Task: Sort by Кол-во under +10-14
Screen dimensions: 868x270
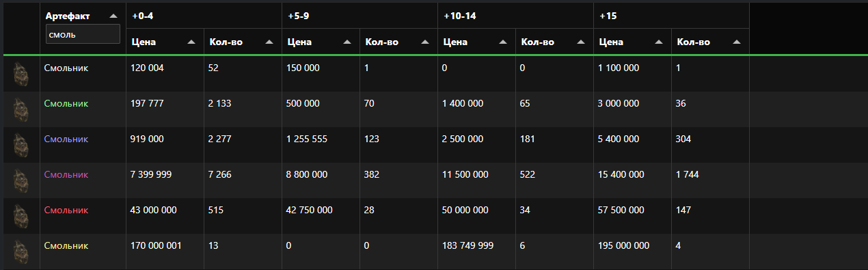Action: coord(580,42)
